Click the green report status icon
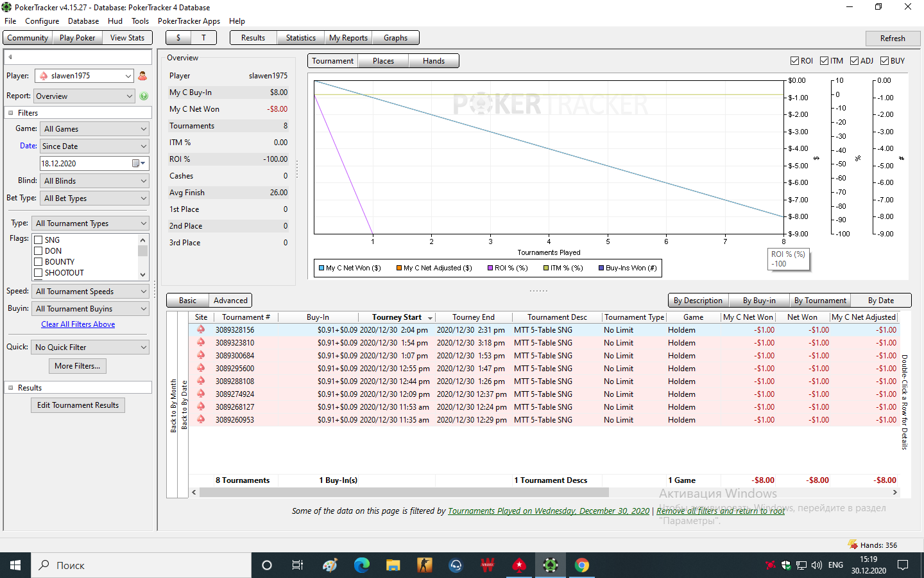The height and width of the screenshot is (578, 924). [144, 96]
